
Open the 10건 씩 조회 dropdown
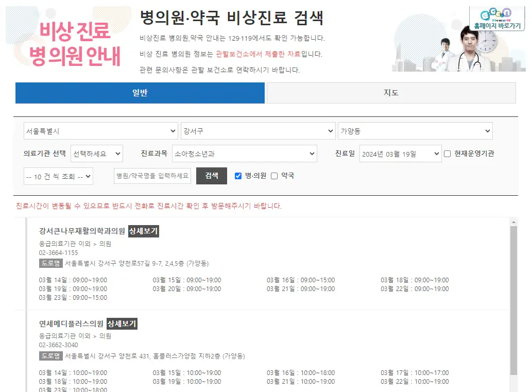point(58,176)
